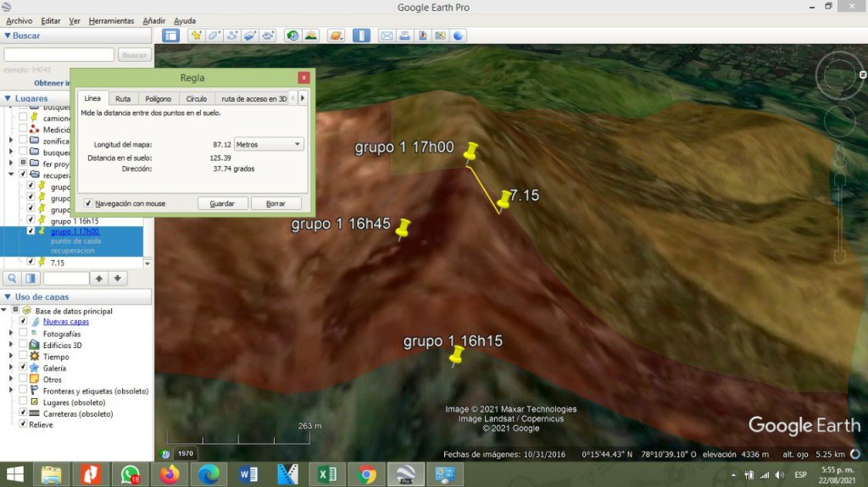The height and width of the screenshot is (487, 868).
Task: Activate the ruler measurement toolbar icon
Action: [361, 36]
